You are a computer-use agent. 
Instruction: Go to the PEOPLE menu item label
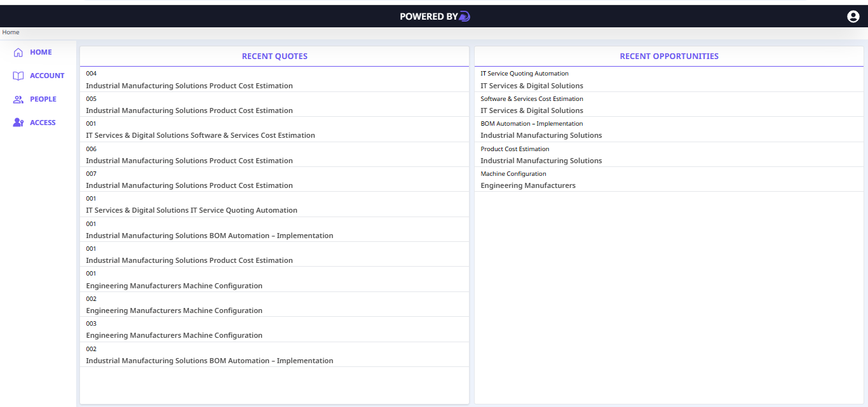click(43, 100)
